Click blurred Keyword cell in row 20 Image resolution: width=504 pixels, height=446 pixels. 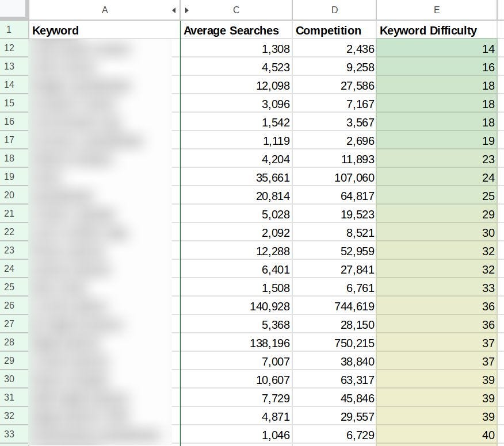point(105,195)
